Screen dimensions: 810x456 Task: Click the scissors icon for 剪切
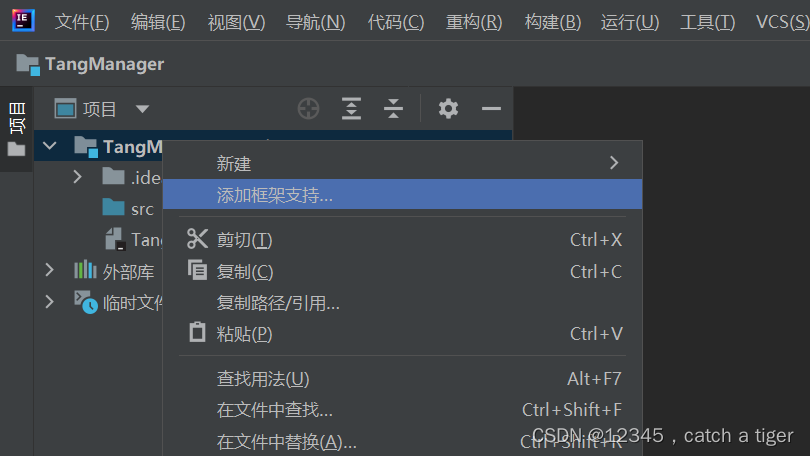197,240
